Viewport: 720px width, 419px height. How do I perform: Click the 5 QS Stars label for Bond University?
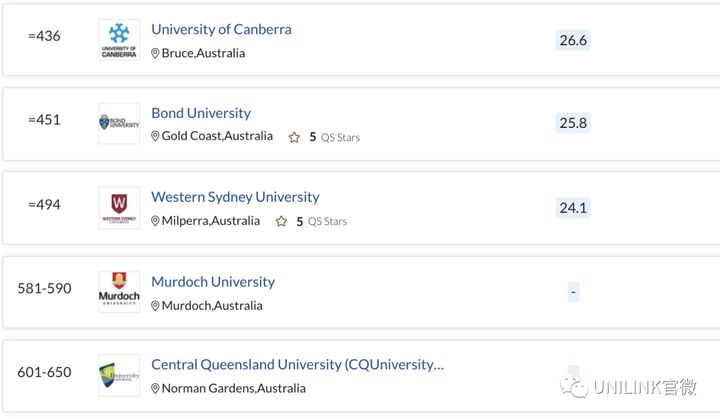334,137
